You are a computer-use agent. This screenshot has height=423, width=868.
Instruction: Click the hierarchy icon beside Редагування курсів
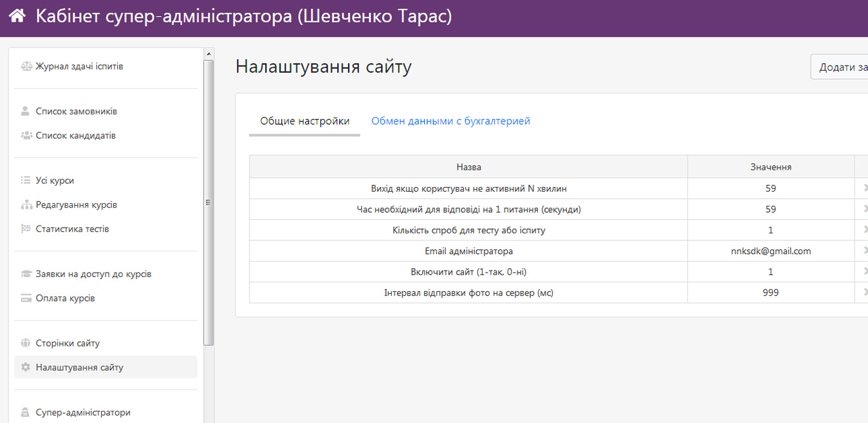pos(26,205)
